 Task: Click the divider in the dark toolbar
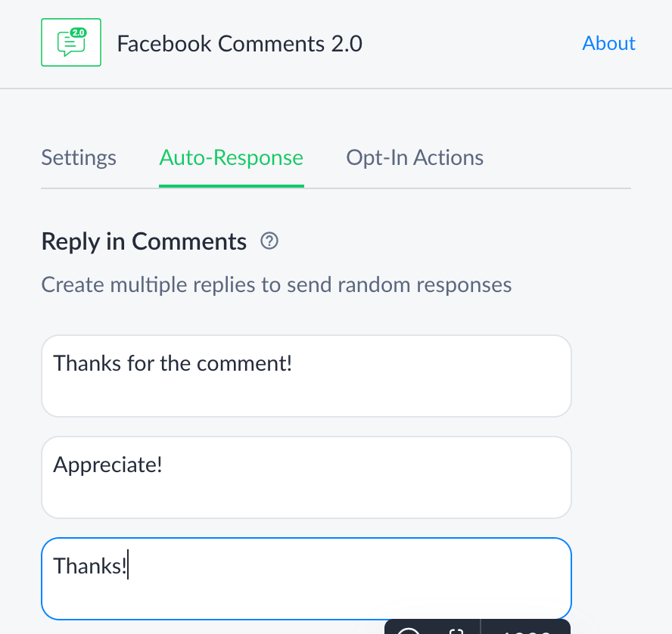[x=481, y=628]
